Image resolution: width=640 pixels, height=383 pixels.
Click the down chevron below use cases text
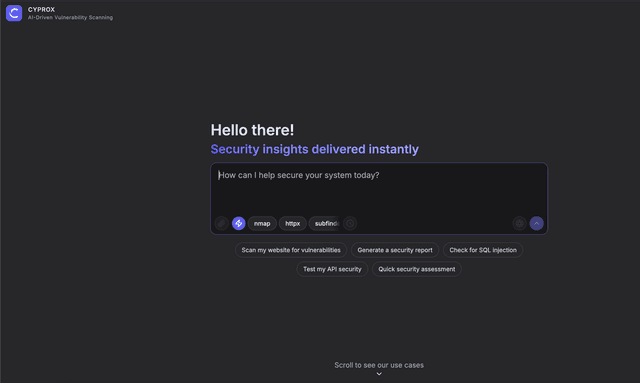(x=379, y=374)
